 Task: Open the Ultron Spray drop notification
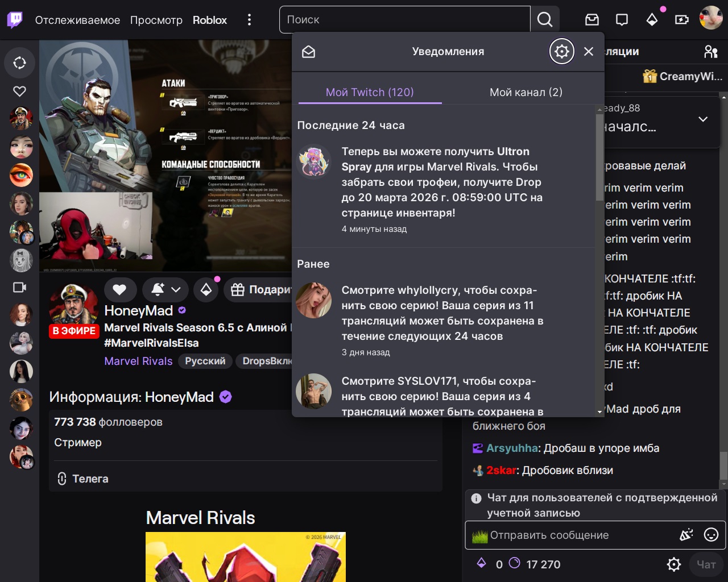(445, 190)
